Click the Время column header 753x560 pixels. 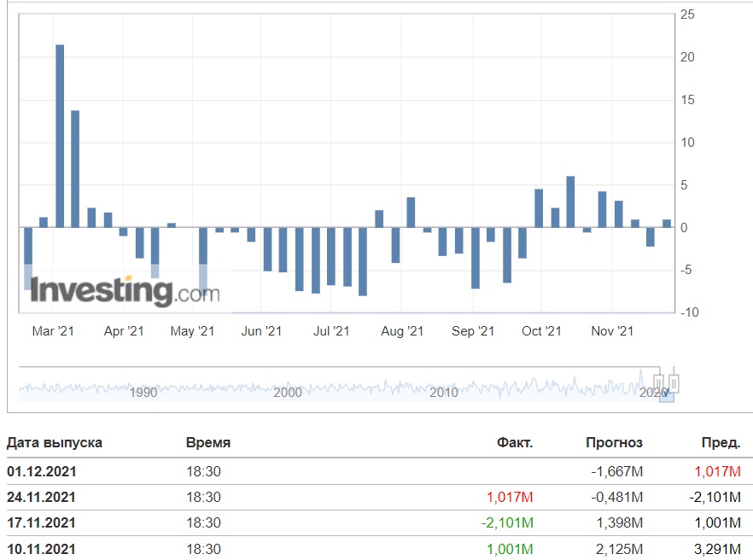point(208,442)
